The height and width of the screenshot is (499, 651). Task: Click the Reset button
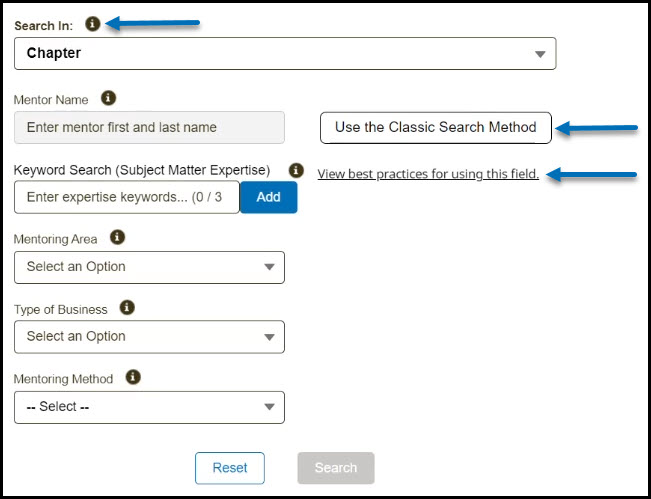coord(230,468)
